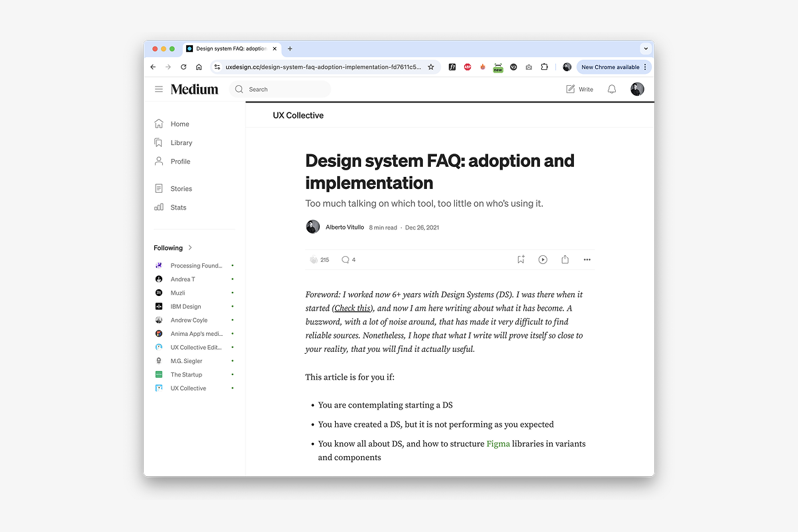The image size is (798, 532).
Task: Follow the green Figma link
Action: 498,444
